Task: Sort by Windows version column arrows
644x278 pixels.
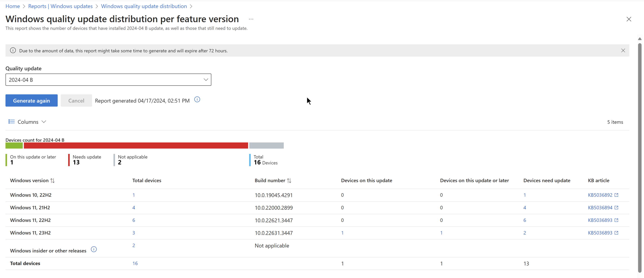Action: 52,181
